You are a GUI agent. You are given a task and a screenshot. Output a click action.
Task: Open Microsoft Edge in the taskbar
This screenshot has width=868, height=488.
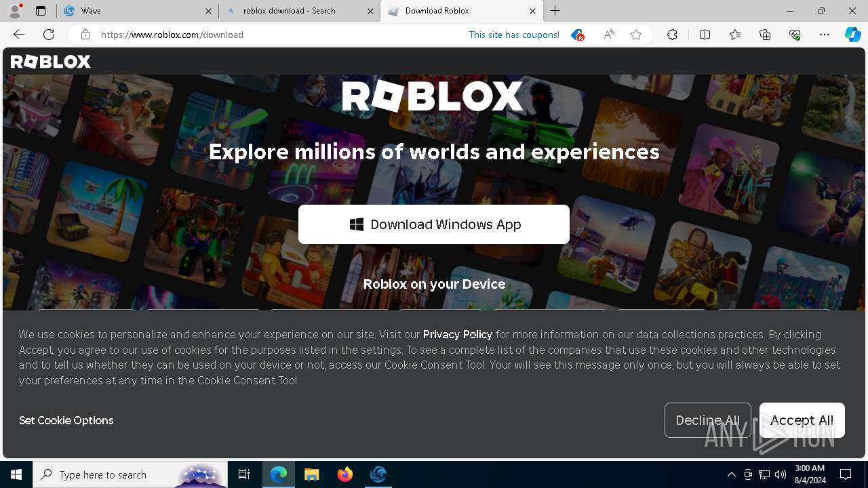pos(279,474)
